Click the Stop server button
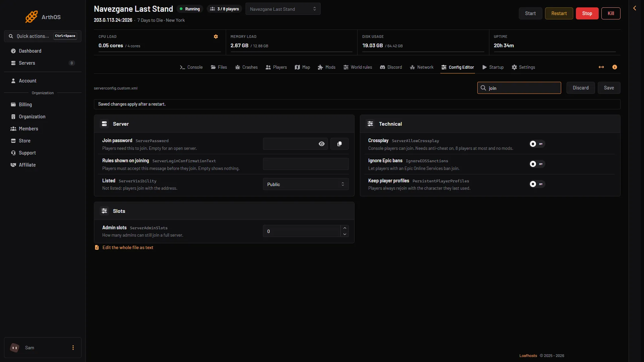 coord(587,13)
